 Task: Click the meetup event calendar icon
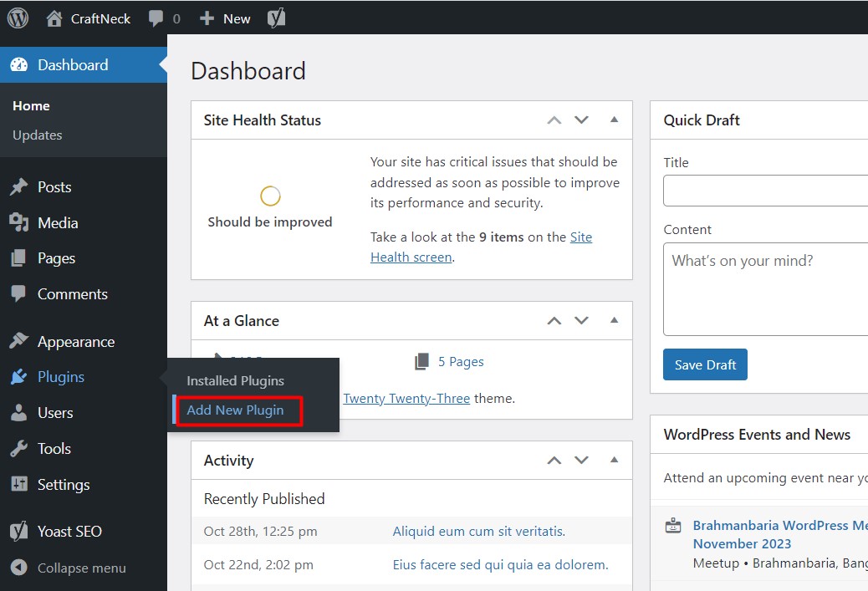[x=673, y=526]
